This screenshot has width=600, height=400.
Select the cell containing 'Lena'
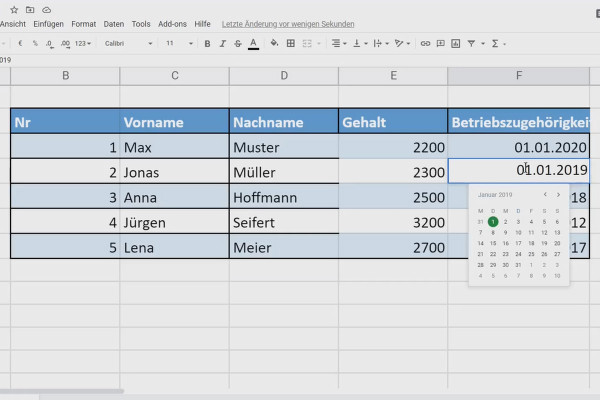pos(174,247)
